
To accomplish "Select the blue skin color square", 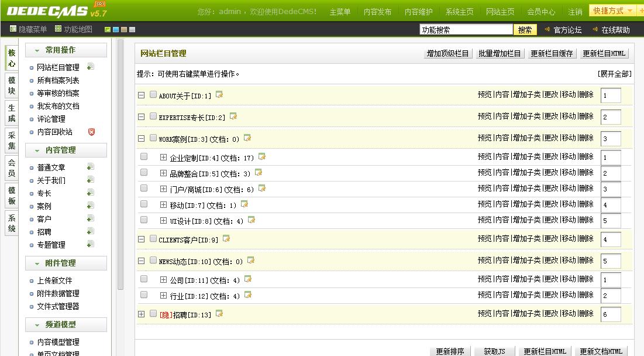I will 116,30.
